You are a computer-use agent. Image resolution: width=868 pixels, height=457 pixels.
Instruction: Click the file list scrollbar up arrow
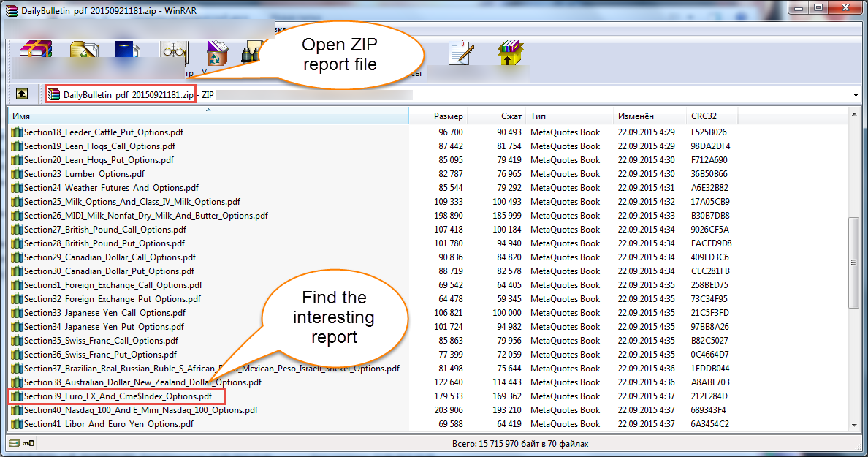pyautogui.click(x=854, y=114)
